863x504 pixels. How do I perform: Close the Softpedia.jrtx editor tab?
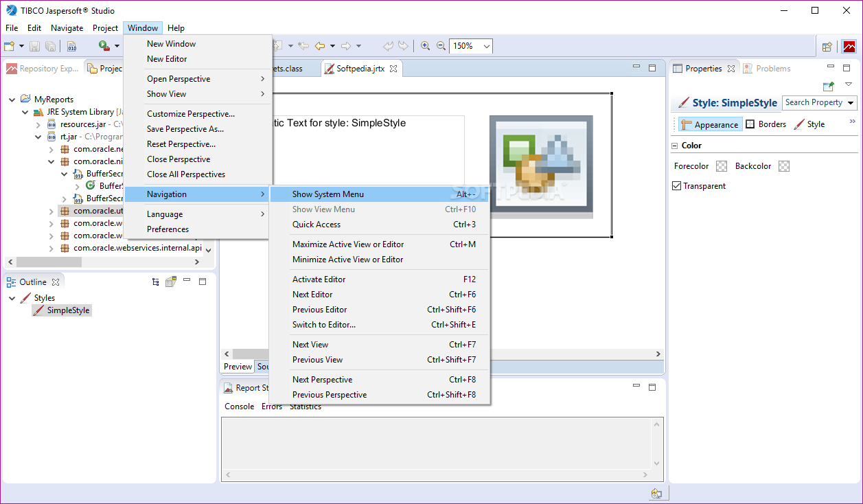(x=393, y=69)
